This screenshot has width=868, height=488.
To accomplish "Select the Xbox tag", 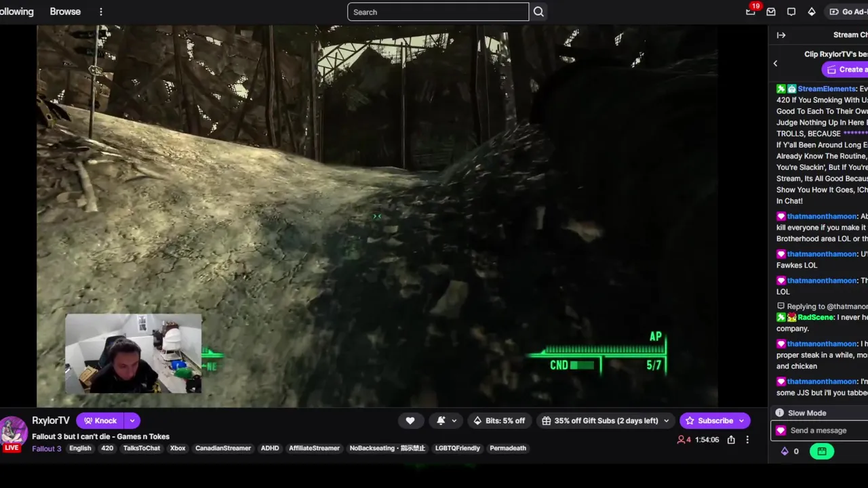I will [x=178, y=448].
